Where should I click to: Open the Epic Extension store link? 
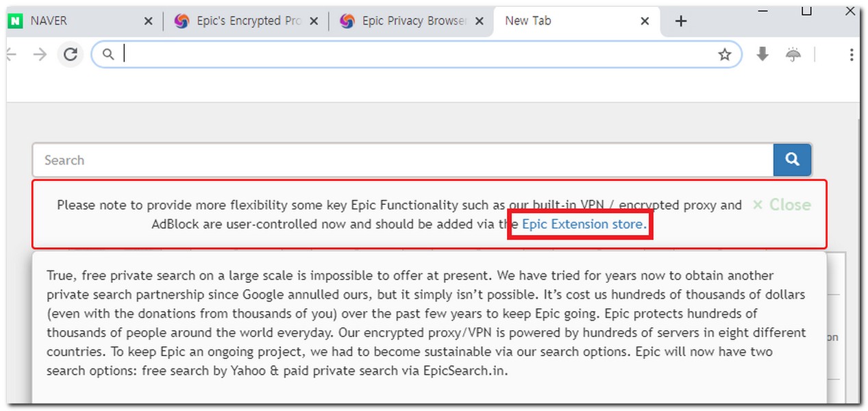pyautogui.click(x=582, y=224)
